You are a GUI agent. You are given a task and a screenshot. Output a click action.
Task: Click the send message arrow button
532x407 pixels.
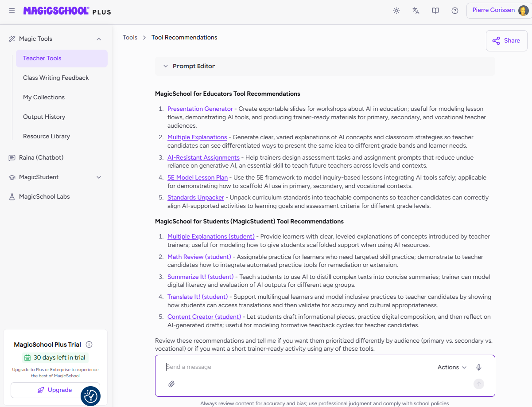(478, 384)
